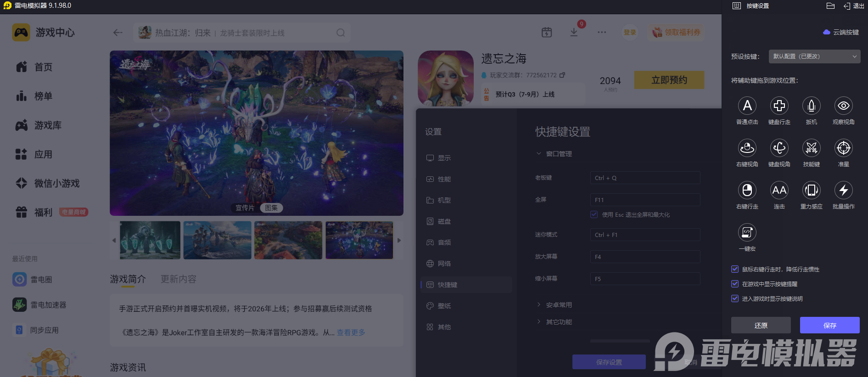Viewport: 868px width, 377px height.
Task: Open 榜单 rankings in sidebar
Action: pos(34,96)
